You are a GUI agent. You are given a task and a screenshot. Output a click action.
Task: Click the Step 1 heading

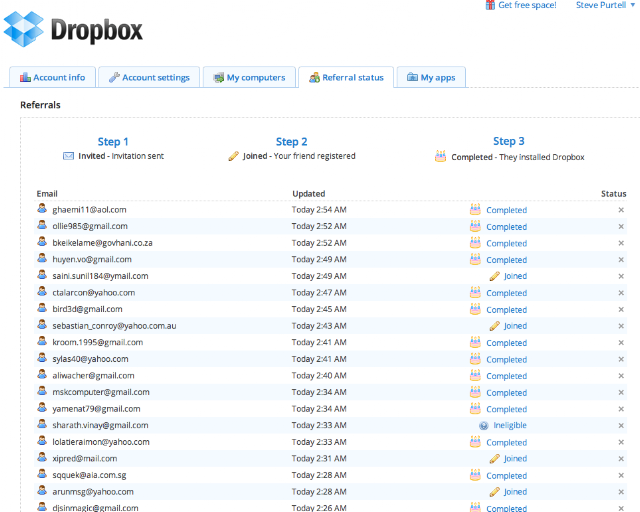(x=113, y=142)
